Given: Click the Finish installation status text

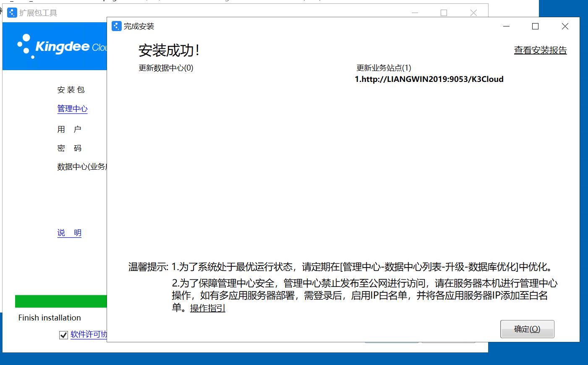Looking at the screenshot, I should [50, 318].
